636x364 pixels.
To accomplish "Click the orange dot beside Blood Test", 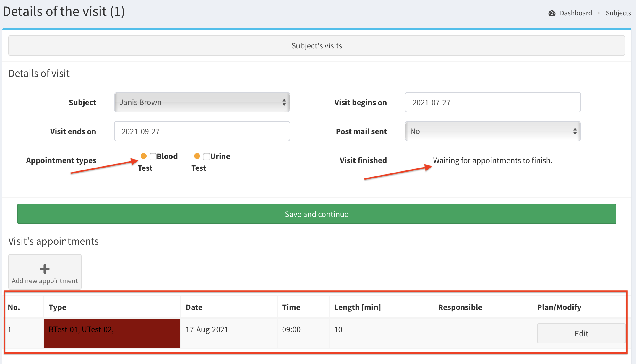I will [x=144, y=156].
